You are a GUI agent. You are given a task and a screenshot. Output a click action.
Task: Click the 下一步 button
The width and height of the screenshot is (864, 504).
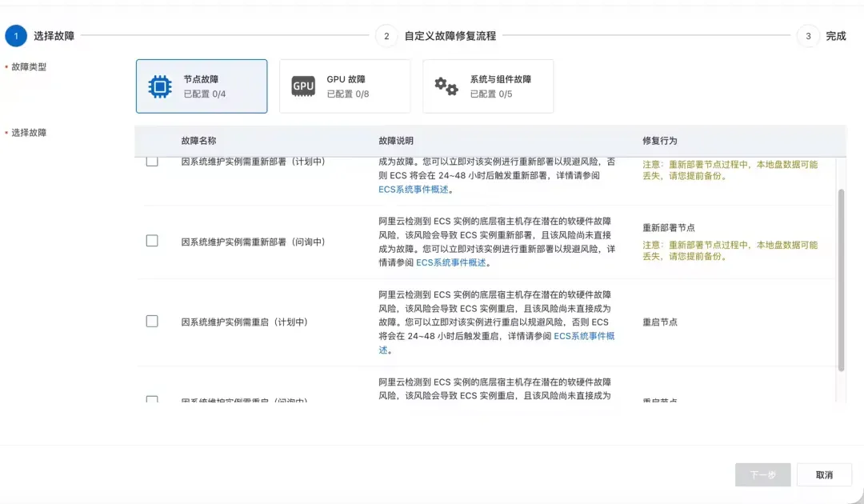[x=762, y=475]
